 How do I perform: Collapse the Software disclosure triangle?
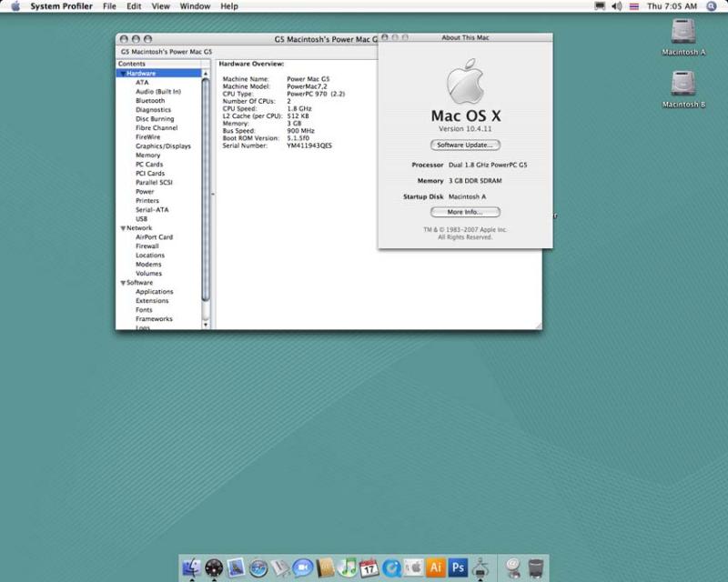coord(123,283)
